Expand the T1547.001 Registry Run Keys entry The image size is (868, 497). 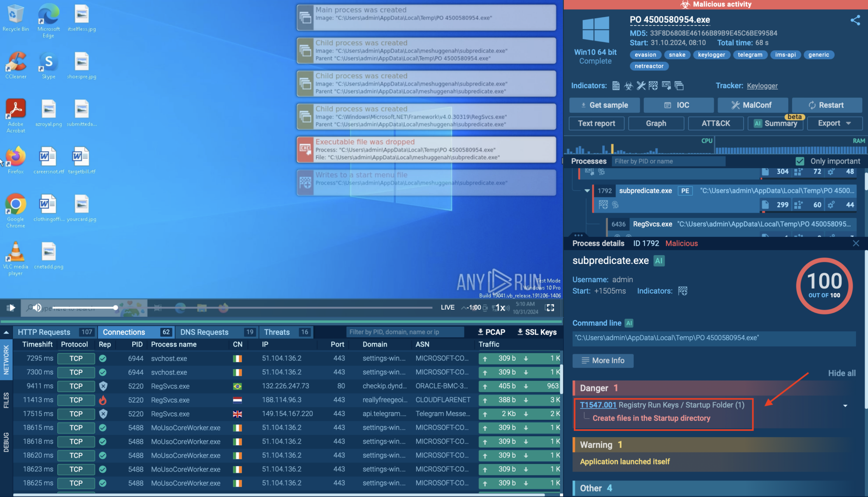click(x=845, y=406)
